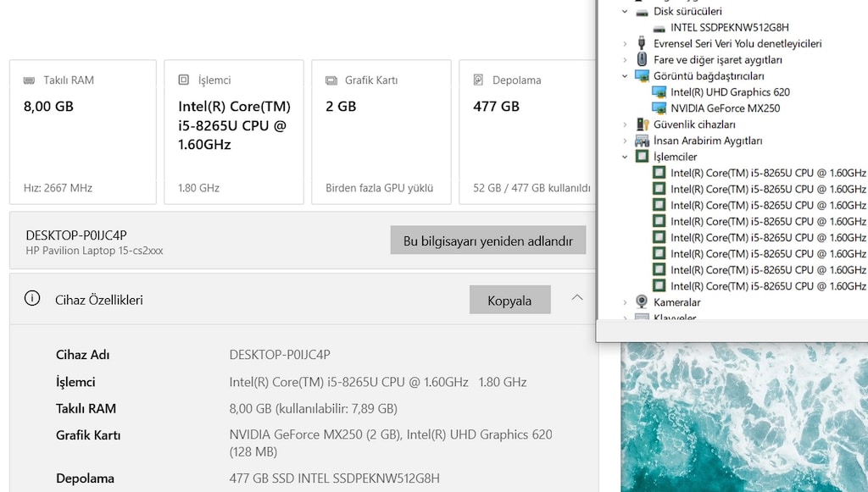Select NVIDIA GeForce MX250 tree item
Image resolution: width=868 pixels, height=492 pixels.
pos(726,108)
